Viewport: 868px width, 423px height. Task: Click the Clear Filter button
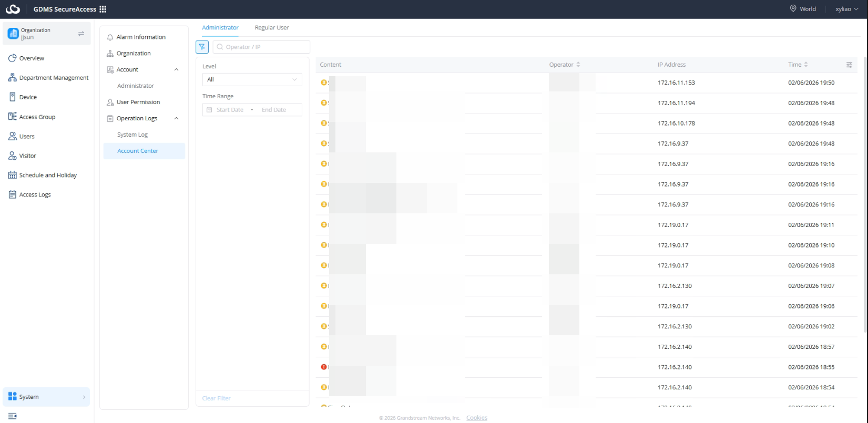[x=216, y=398]
